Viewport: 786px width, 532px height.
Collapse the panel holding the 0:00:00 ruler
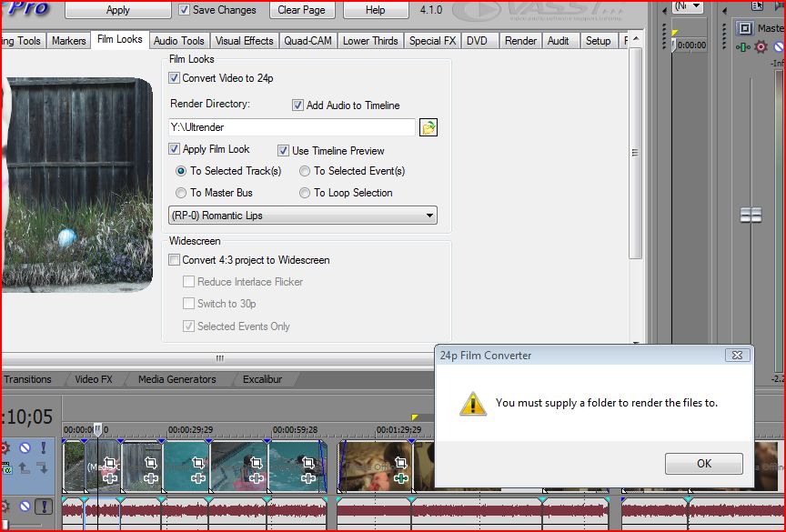665,10
